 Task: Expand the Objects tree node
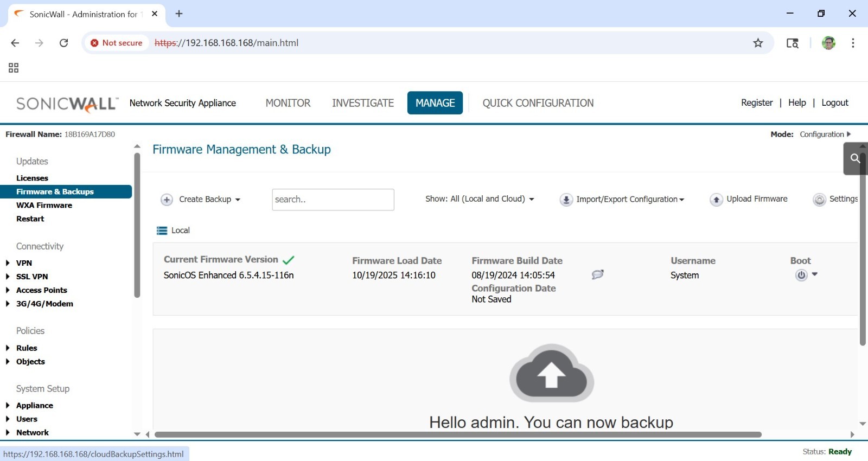pos(8,362)
